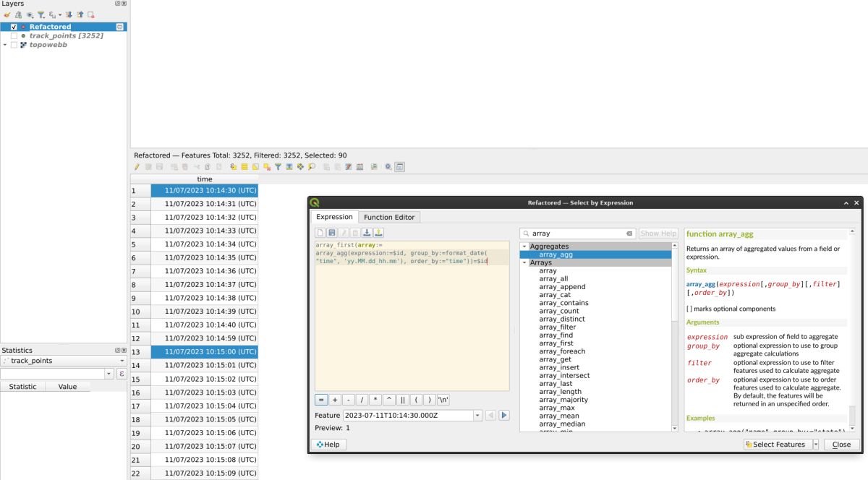Click Dock attribute table icon
Screen dimensions: 868x480
tap(399, 166)
